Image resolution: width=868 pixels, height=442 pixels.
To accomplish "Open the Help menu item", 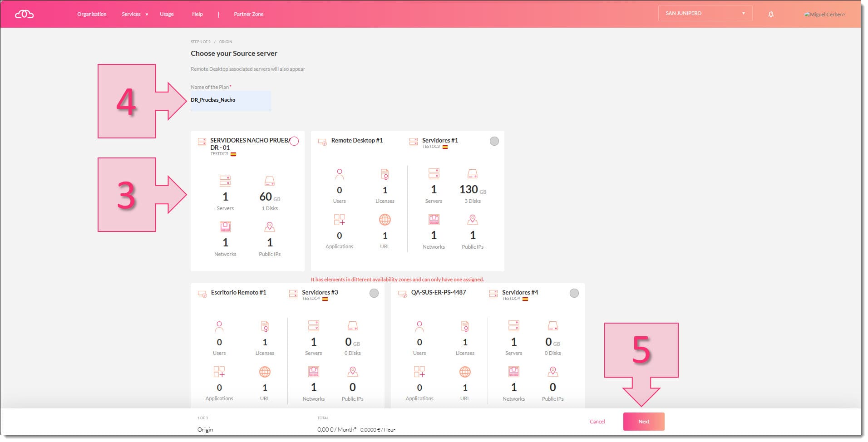I will click(x=197, y=14).
